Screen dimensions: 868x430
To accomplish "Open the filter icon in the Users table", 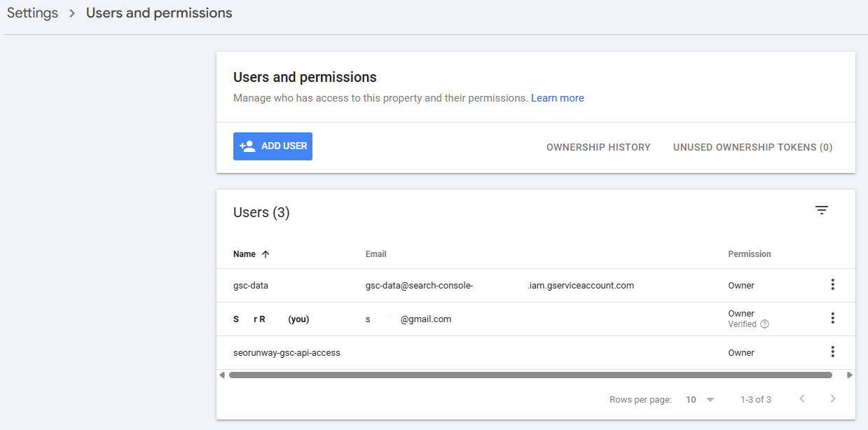I will (x=822, y=211).
